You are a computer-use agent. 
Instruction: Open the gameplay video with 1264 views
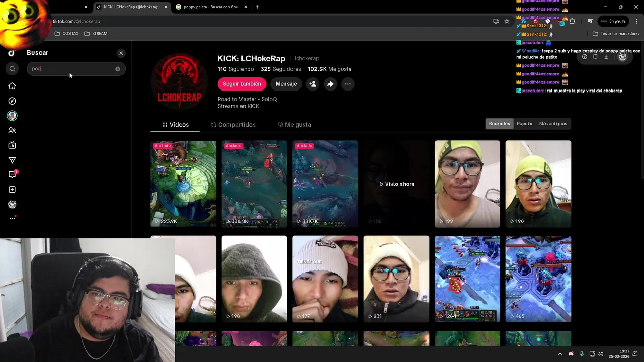467,279
